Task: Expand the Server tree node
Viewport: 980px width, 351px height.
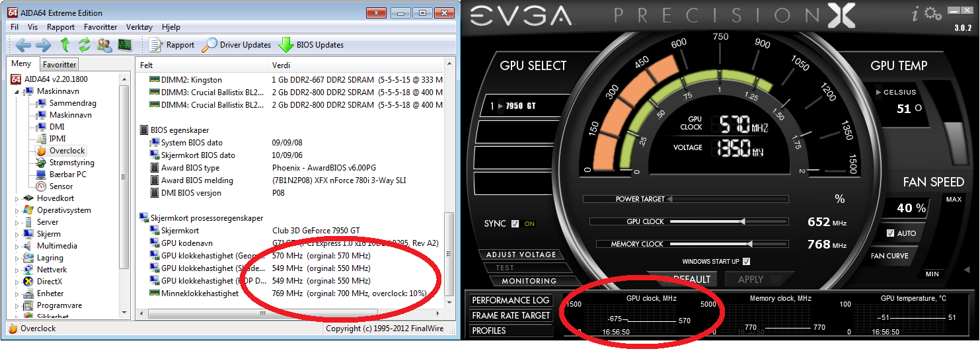Action: (x=18, y=222)
